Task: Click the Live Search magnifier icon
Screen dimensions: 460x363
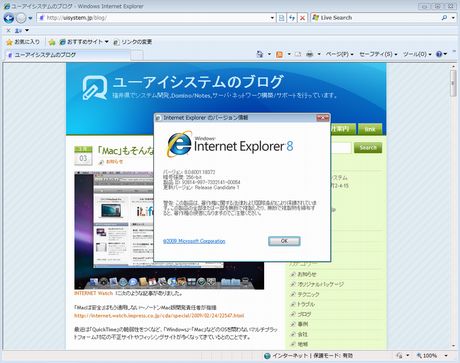Action: (x=444, y=18)
